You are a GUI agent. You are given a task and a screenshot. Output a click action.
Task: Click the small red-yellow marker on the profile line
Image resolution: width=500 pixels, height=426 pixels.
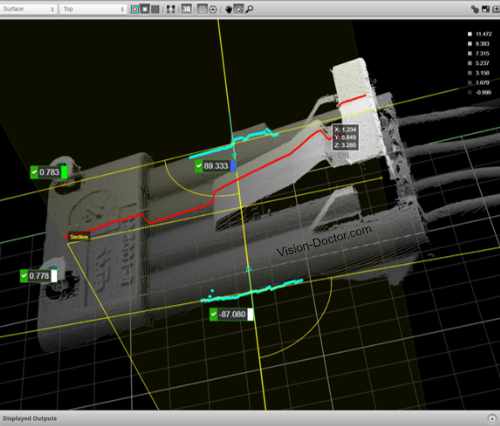click(79, 237)
